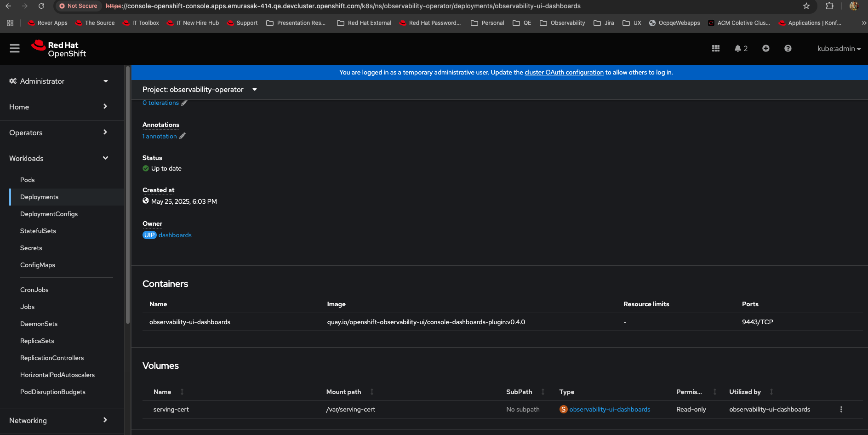868x435 pixels.
Task: Open the IT Toolbox bookmark
Action: coord(141,23)
